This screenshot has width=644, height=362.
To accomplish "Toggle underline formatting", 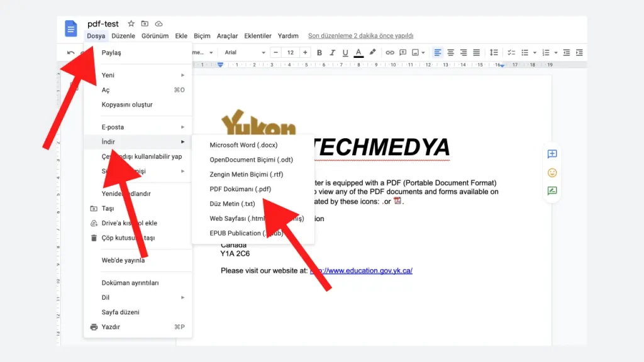I will click(x=345, y=52).
